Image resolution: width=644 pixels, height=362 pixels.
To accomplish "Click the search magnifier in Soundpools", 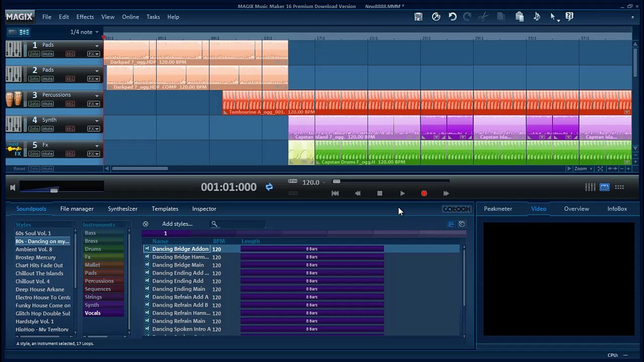I will [214, 224].
